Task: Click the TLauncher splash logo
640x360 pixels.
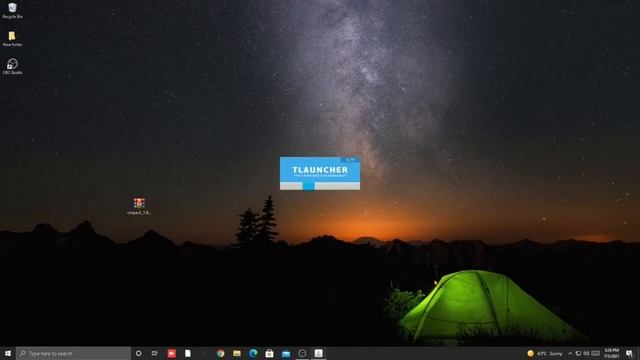Action: pos(320,171)
